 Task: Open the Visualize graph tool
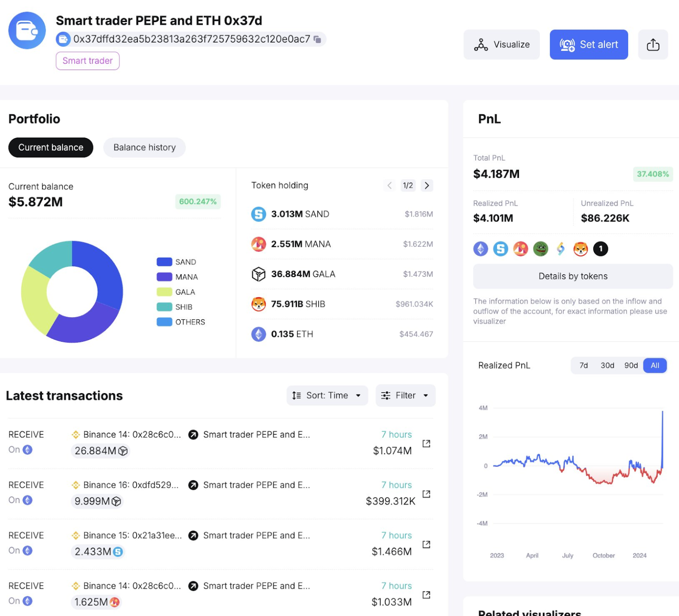(x=501, y=44)
